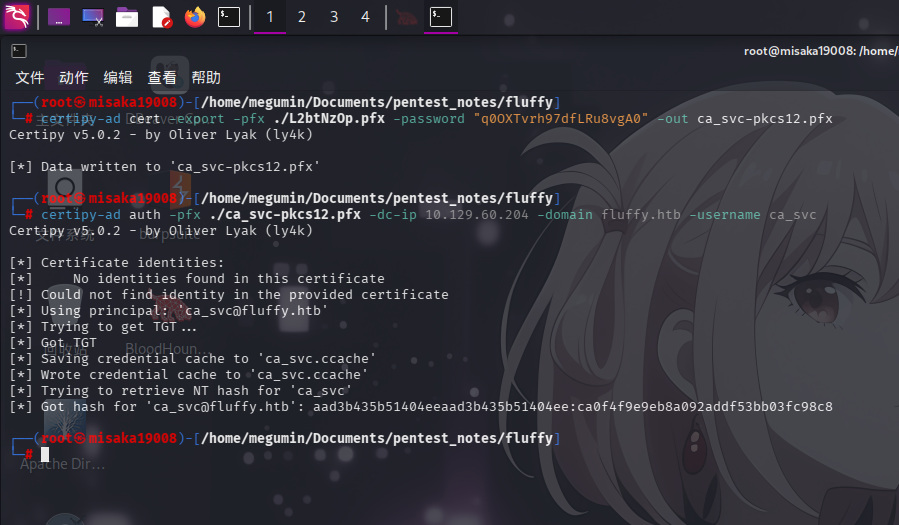Launch the text editor document icon
Screen dimensions: 899x525
[x=162, y=17]
